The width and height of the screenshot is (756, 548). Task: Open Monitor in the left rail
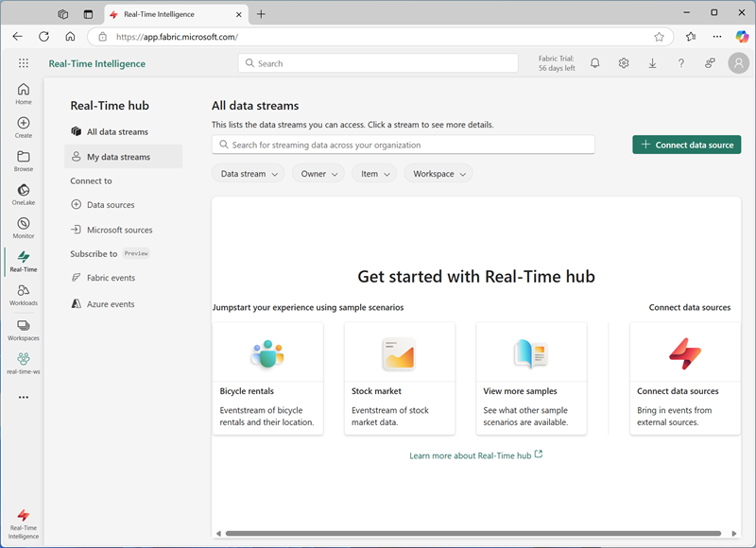pos(23,228)
